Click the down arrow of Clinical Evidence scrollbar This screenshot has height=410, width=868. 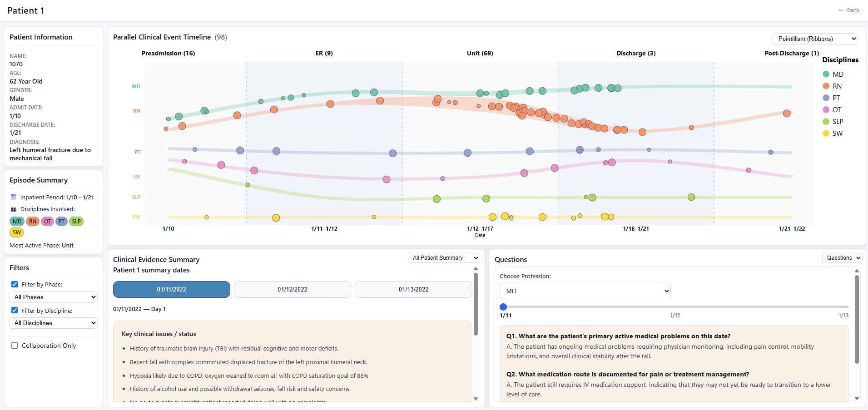coord(476,399)
